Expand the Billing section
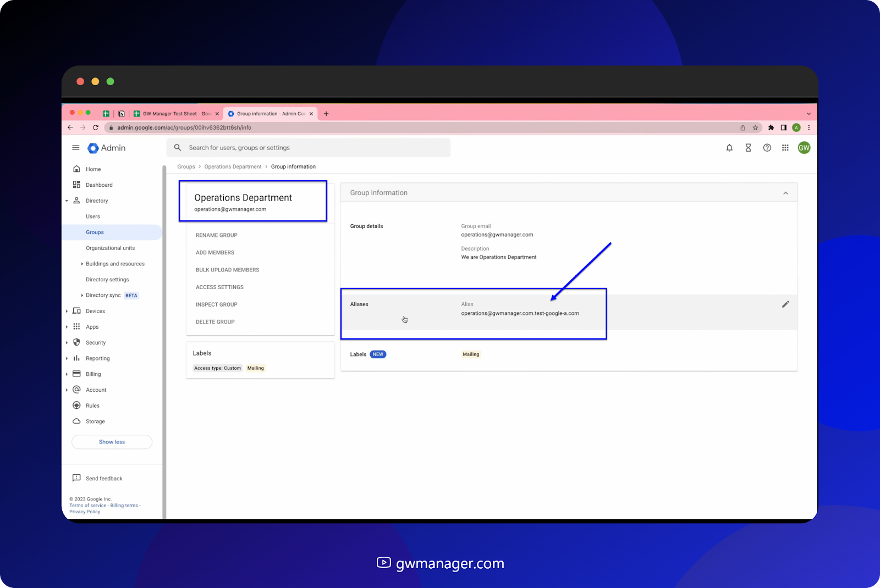 pos(67,374)
